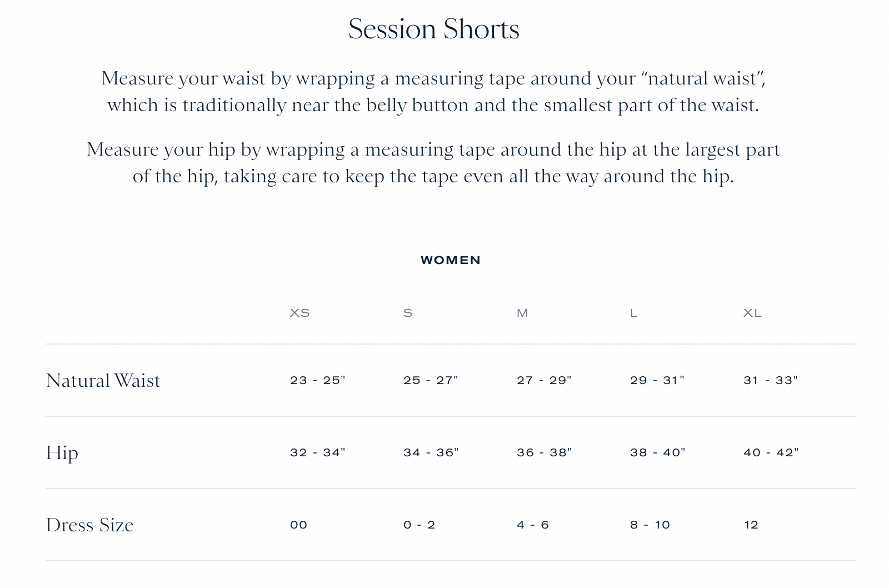
Task: Click the medium dress size 4 - 6
Action: (533, 525)
